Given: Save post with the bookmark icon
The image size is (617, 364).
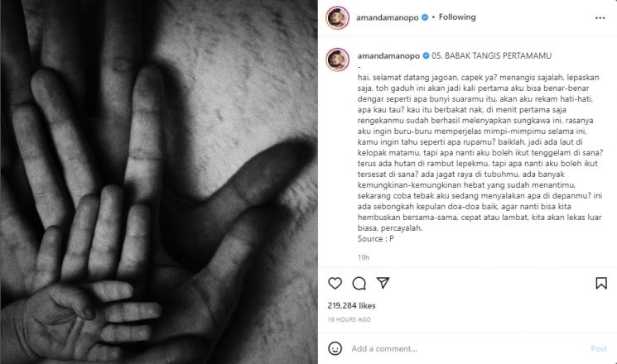Looking at the screenshot, I should [x=601, y=283].
